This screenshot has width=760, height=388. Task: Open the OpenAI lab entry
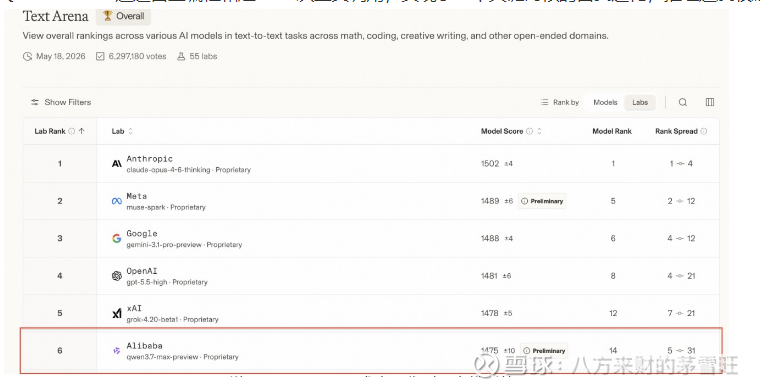(x=142, y=271)
